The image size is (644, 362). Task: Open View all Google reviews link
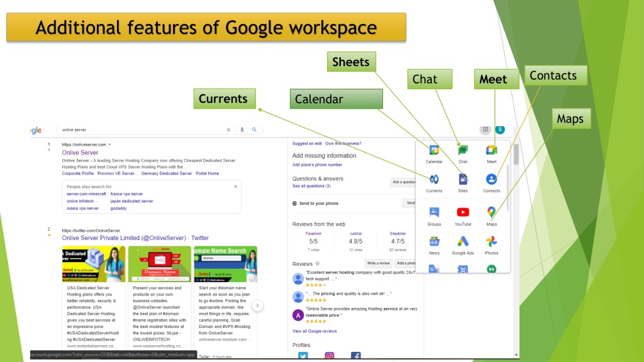coord(314,331)
